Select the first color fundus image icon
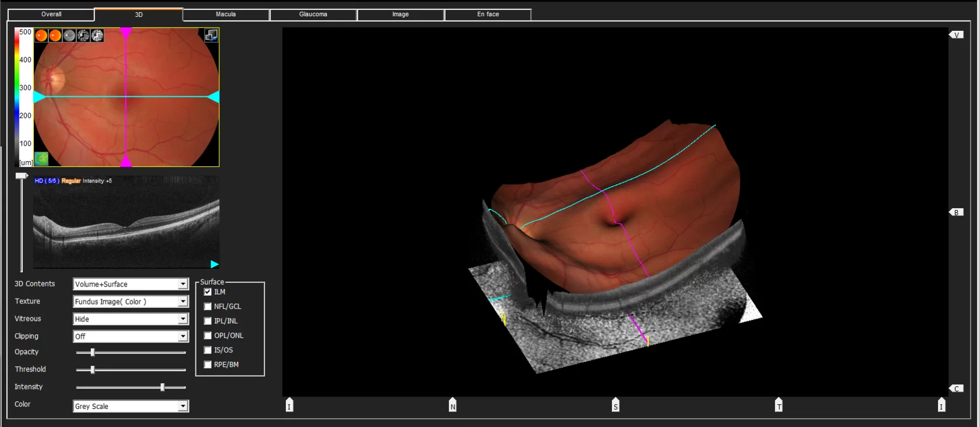The width and height of the screenshot is (980, 427). click(41, 36)
